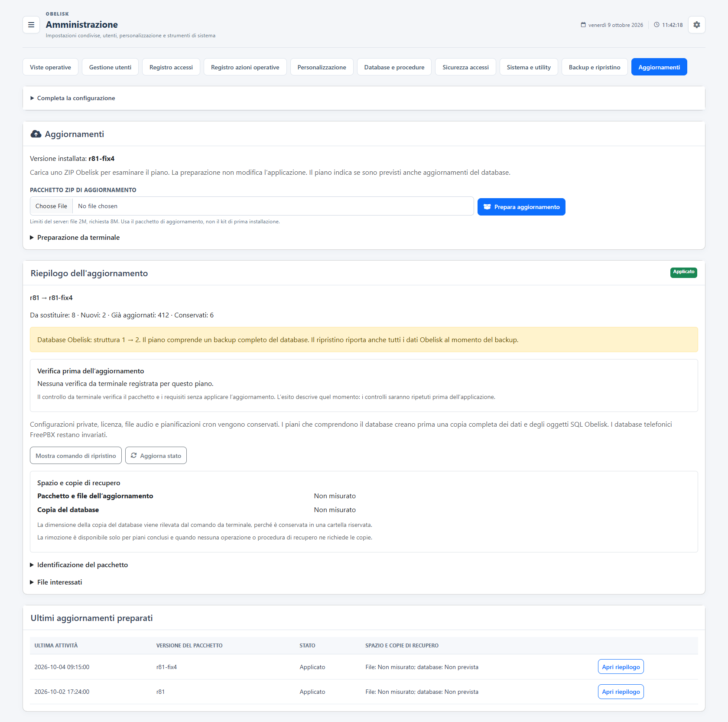Open Gestione utenti tab
This screenshot has width=728, height=722.
tap(110, 67)
